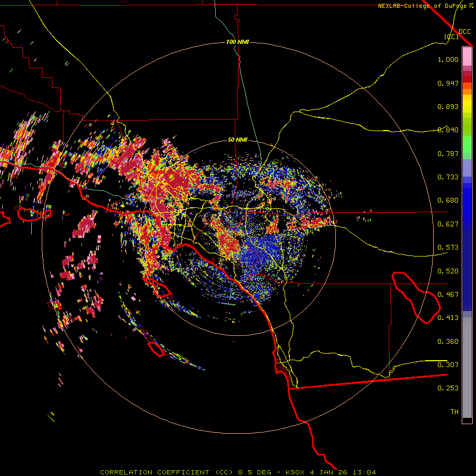
Task: Select the 0.787 legend value
Action: point(448,153)
